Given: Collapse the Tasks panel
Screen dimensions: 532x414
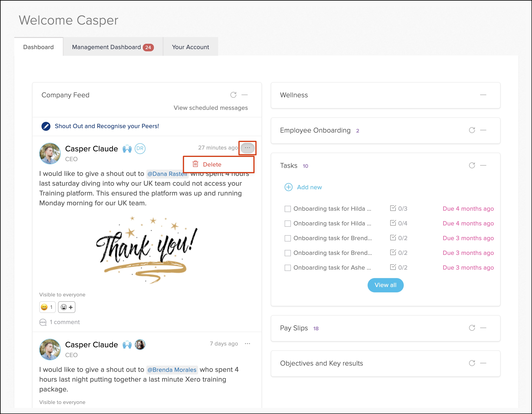Looking at the screenshot, I should (483, 165).
